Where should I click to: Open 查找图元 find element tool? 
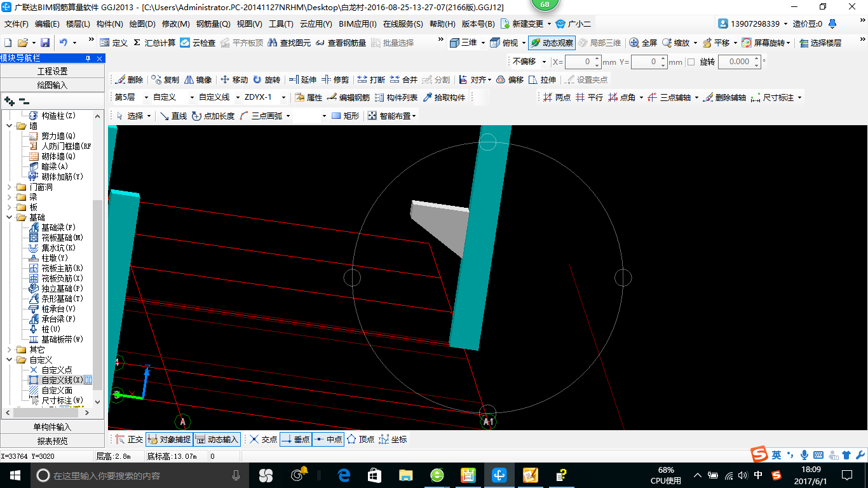coord(289,43)
